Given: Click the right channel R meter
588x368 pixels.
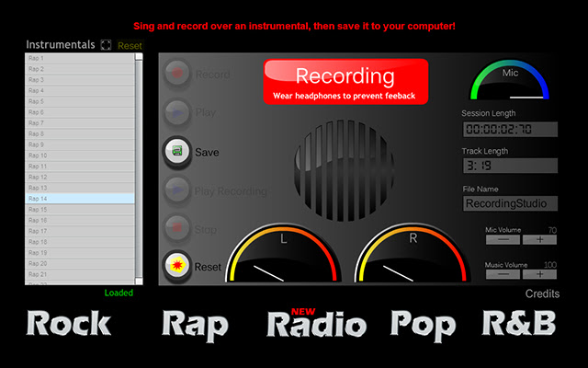Looking at the screenshot, I should click(413, 253).
